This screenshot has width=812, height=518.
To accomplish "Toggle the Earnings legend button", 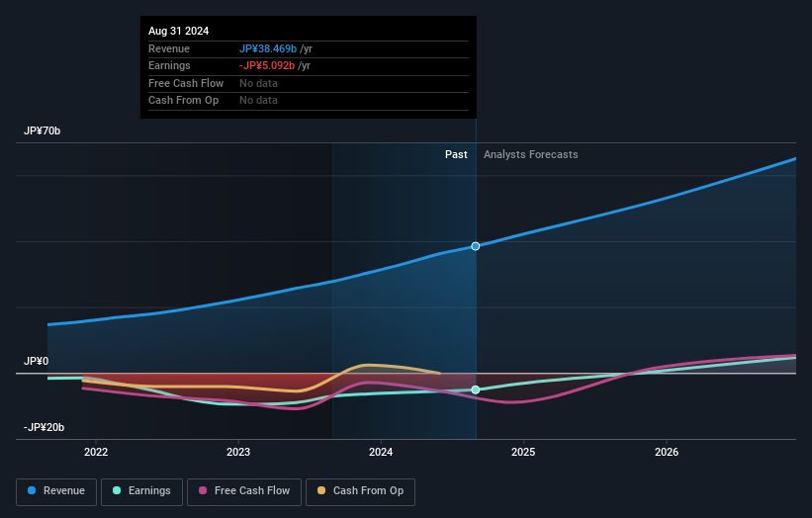I will (x=141, y=491).
